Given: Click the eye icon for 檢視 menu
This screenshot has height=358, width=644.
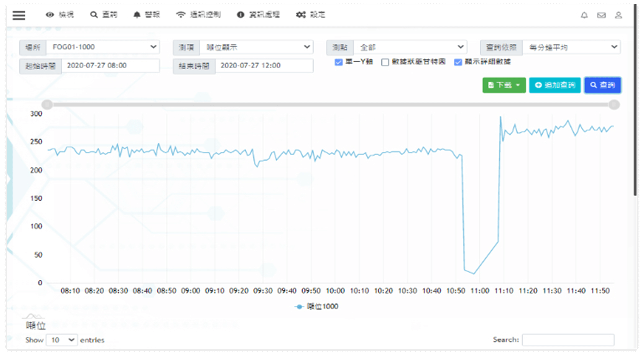Looking at the screenshot, I should coord(50,15).
